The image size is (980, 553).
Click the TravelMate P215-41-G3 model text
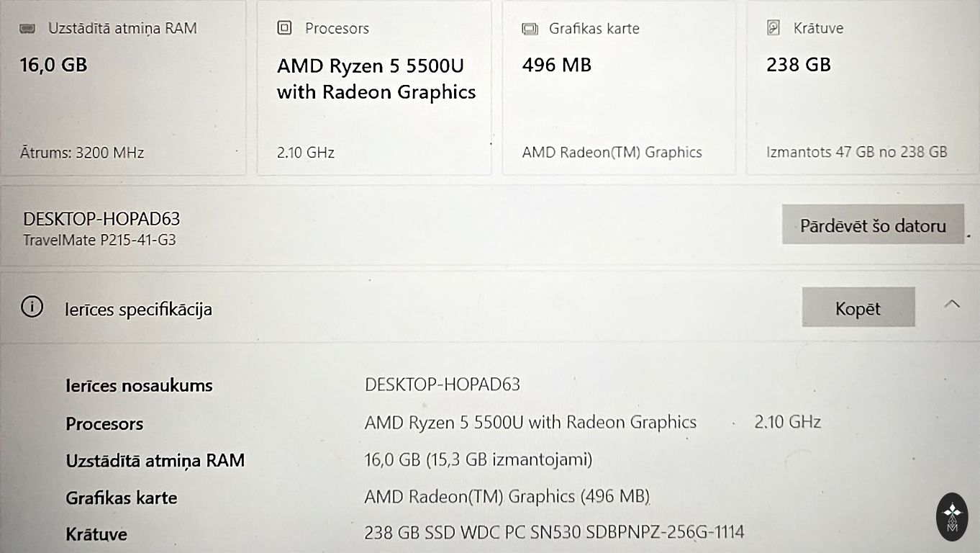(99, 240)
